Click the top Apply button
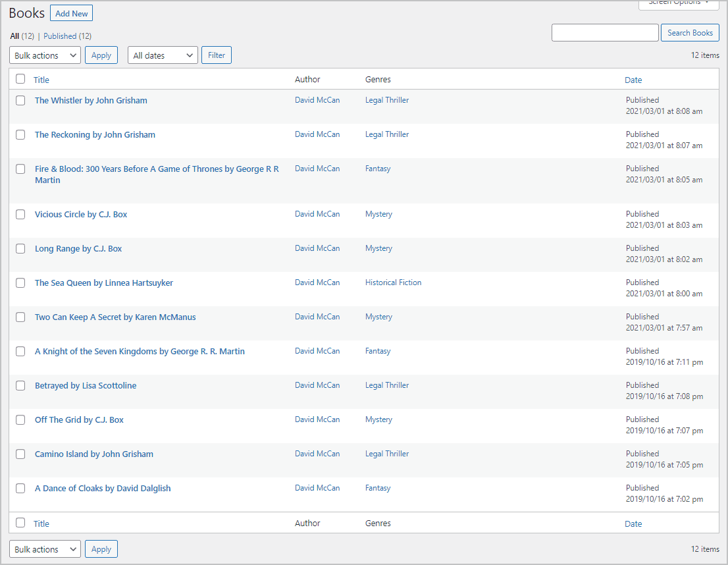Viewport: 728px width, 565px height. 101,55
